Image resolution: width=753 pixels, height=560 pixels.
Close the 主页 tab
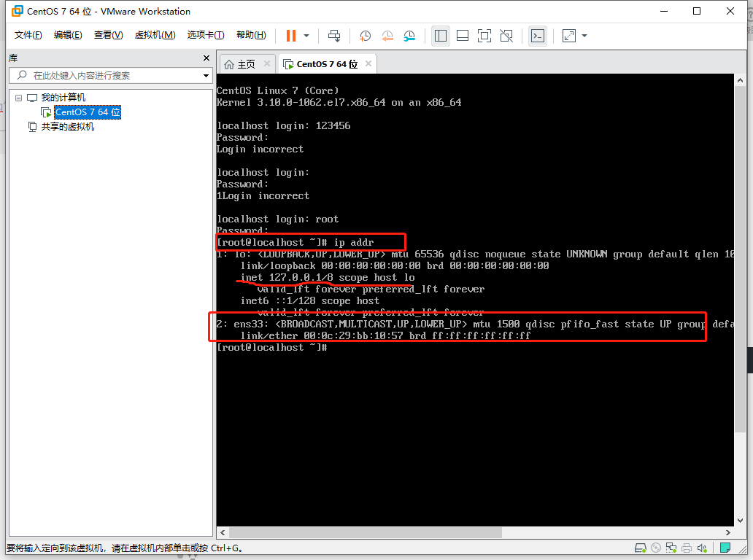point(267,63)
